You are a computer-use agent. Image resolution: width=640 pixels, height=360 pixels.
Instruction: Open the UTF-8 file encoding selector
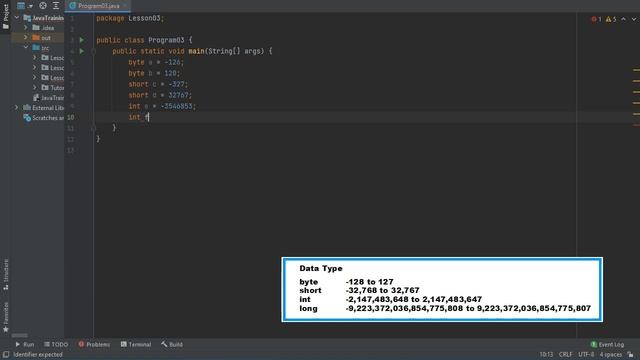click(x=586, y=354)
